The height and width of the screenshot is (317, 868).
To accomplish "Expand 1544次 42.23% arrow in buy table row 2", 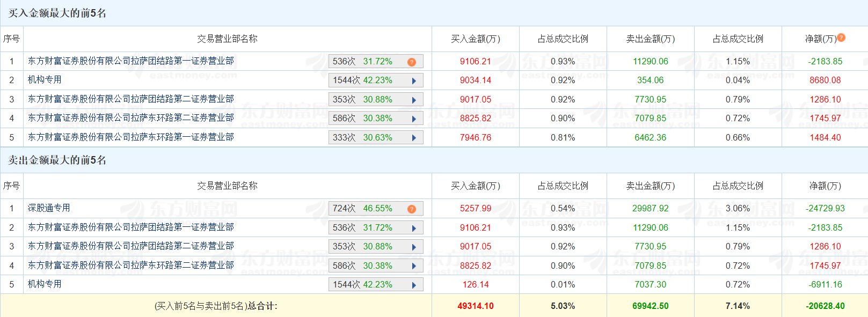I will 414,81.
